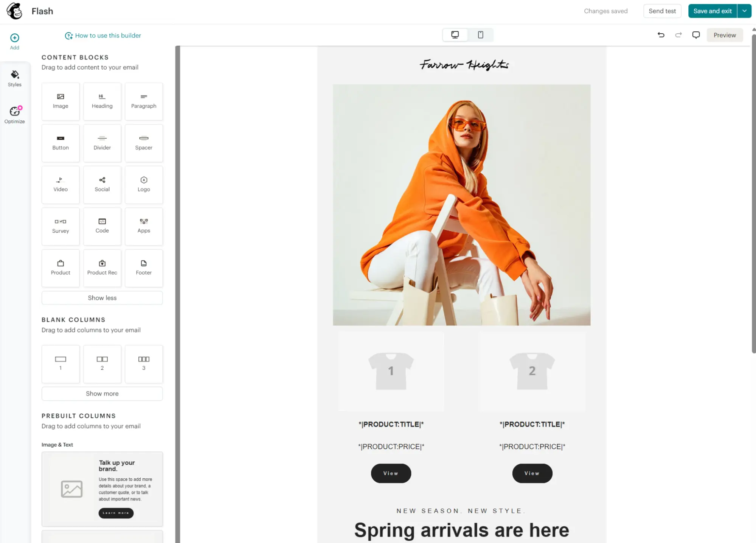756x543 pixels.
Task: Open the comments panel
Action: (x=696, y=35)
